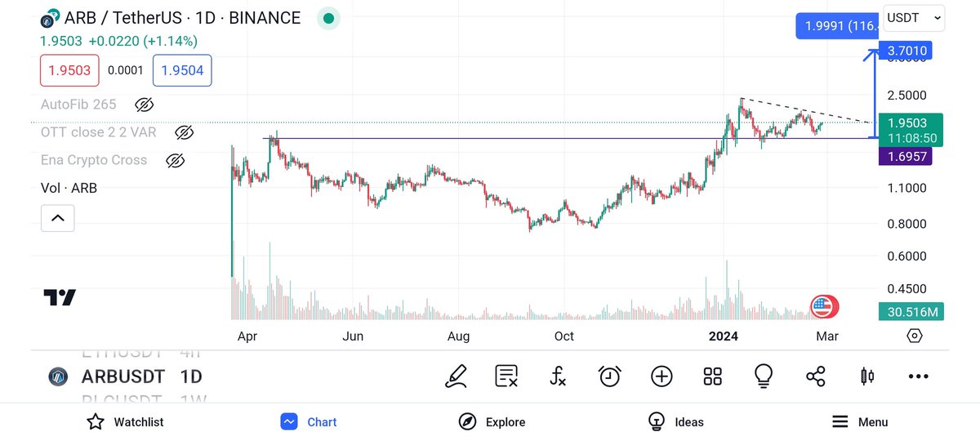Viewport: 980px width, 441px height.
Task: Switch to the Watchlist tab
Action: pyautogui.click(x=126, y=421)
